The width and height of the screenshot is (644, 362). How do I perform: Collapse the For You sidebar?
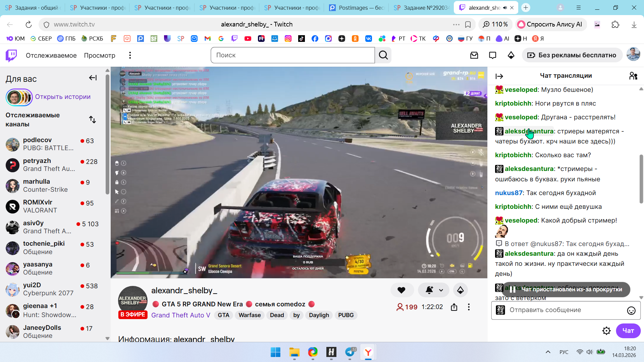tap(93, 78)
